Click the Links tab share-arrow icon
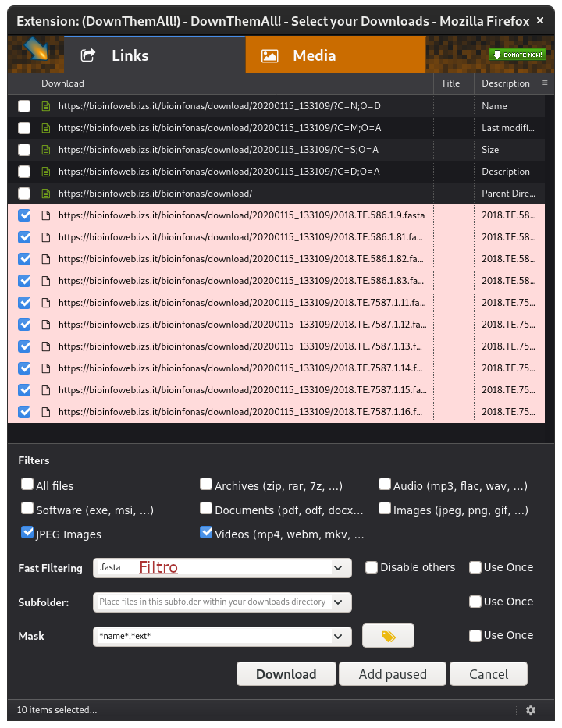 (88, 55)
